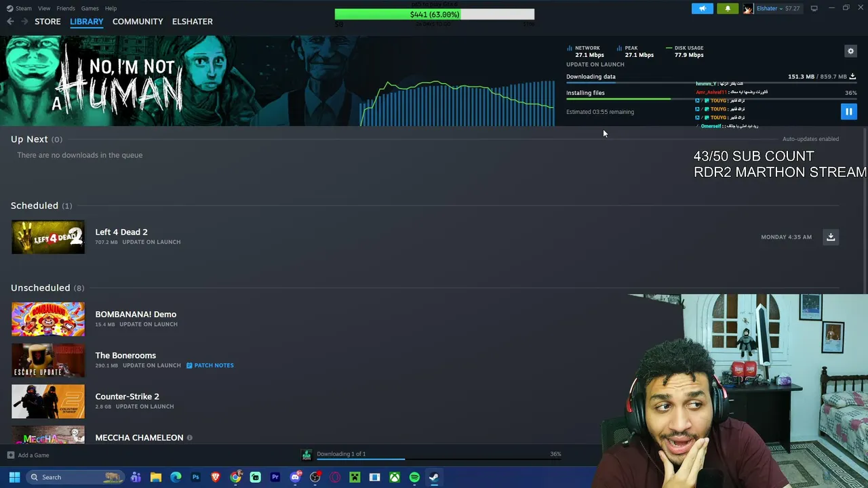Open download settings gear icon
This screenshot has height=488, width=868.
850,51
